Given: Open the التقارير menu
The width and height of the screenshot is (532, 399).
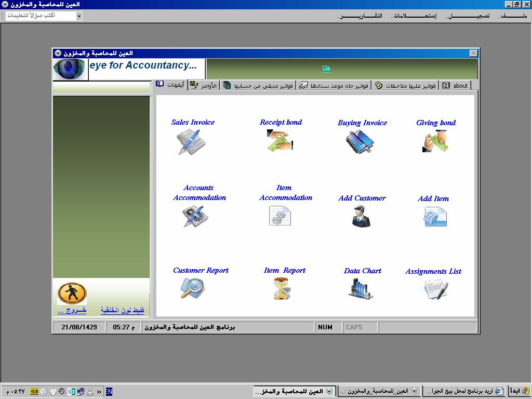Looking at the screenshot, I should (x=360, y=16).
